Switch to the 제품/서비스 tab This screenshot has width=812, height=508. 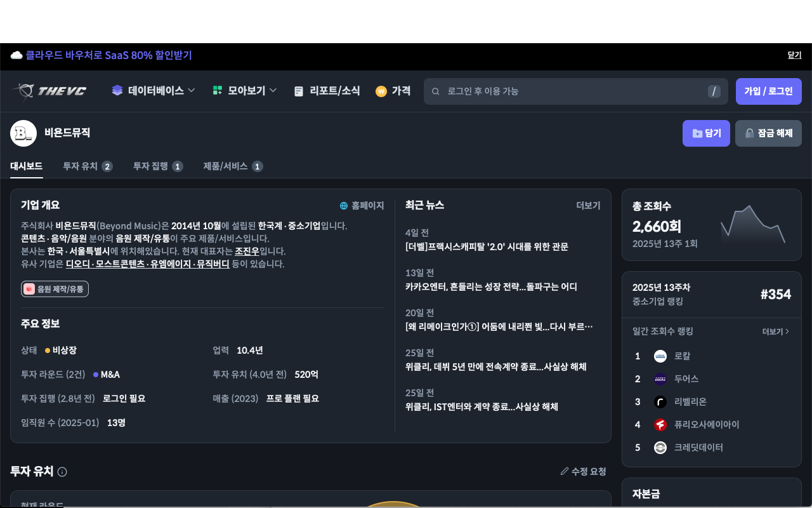pyautogui.click(x=233, y=166)
